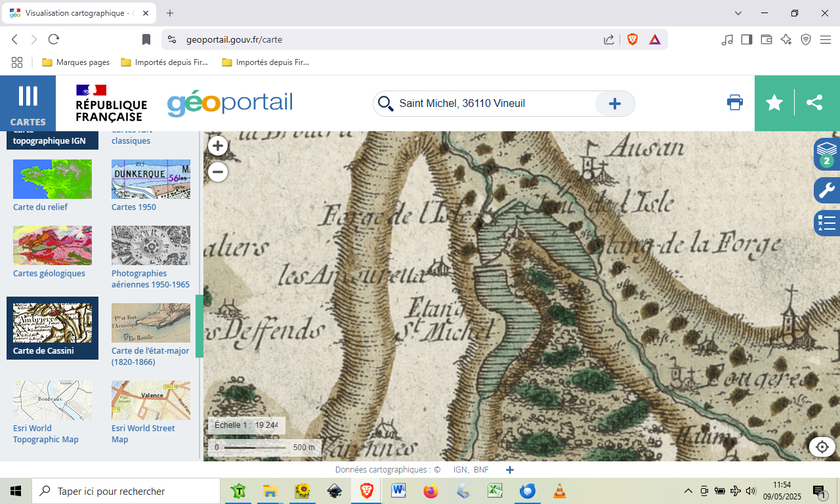This screenshot has width=840, height=504.
Task: Zoom in on the map
Action: 218,146
